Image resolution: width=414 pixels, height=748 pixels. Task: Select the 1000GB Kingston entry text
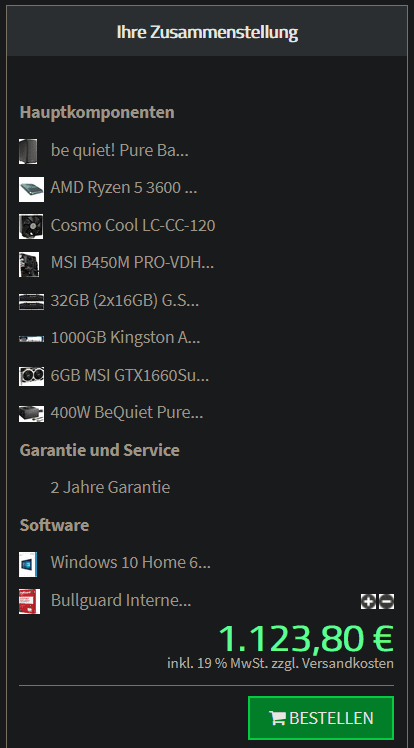125,338
